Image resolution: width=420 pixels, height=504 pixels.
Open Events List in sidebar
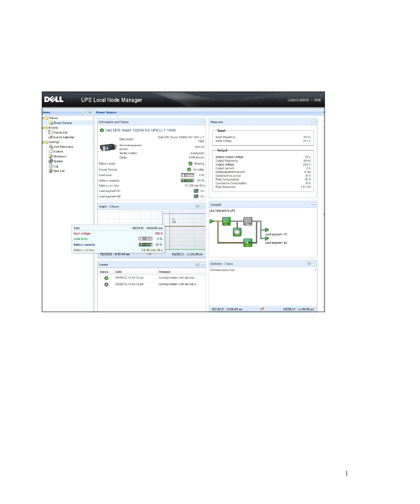(x=60, y=132)
